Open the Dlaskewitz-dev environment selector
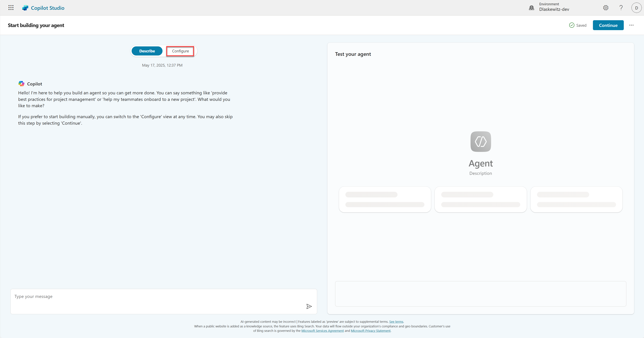 pyautogui.click(x=554, y=9)
